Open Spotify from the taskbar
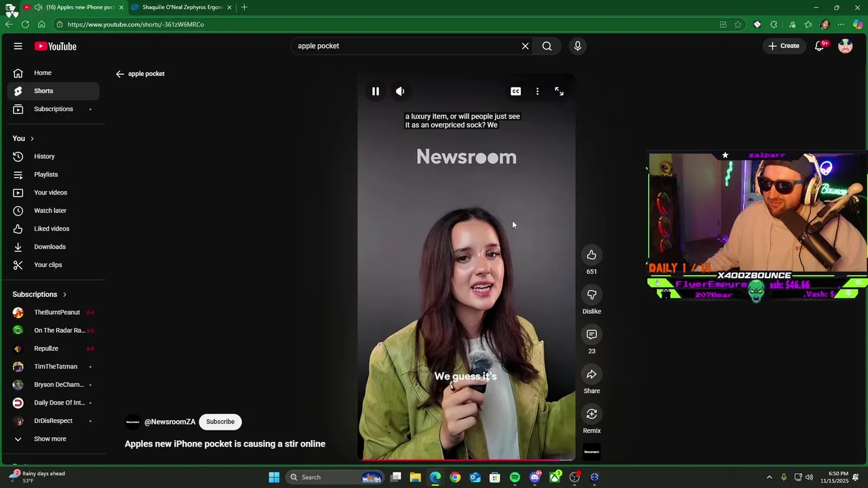This screenshot has width=868, height=488. (x=515, y=477)
